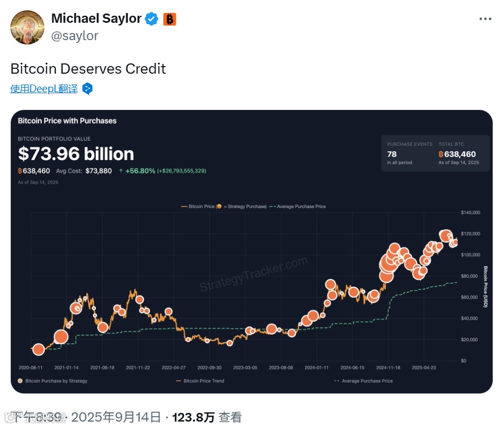Click the Bitcoin symbol before 638,460 total BTC

click(441, 154)
